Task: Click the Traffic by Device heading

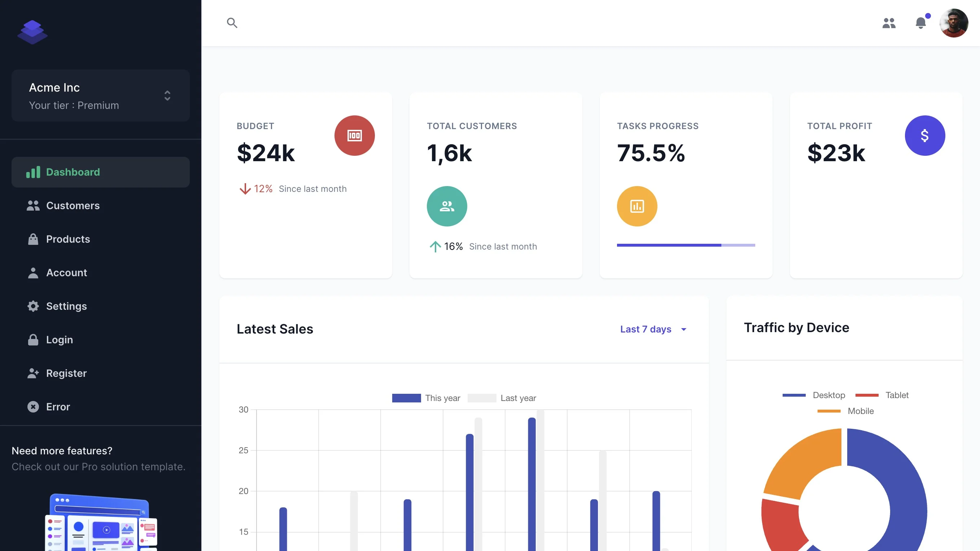Action: (x=796, y=327)
